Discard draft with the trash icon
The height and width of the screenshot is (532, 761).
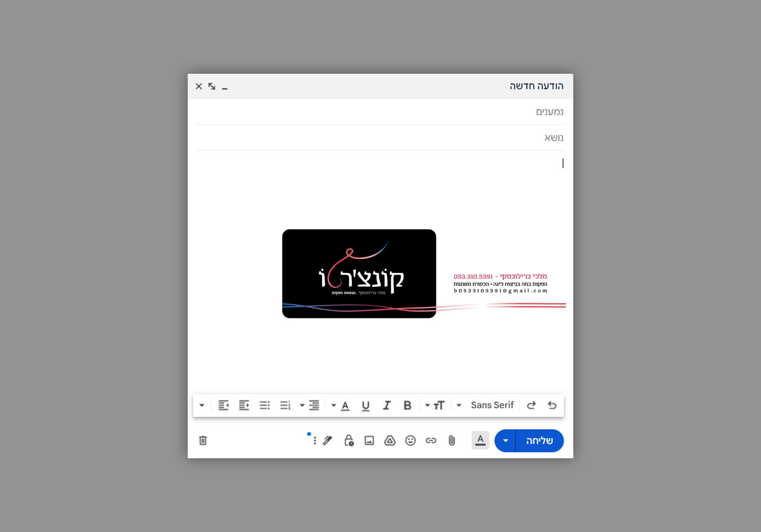pyautogui.click(x=203, y=440)
